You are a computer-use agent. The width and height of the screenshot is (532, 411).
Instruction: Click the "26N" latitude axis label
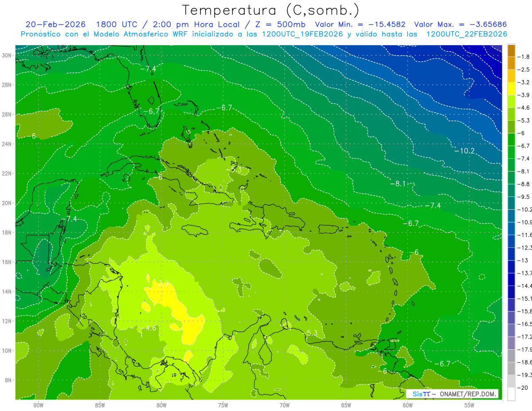click(7, 114)
